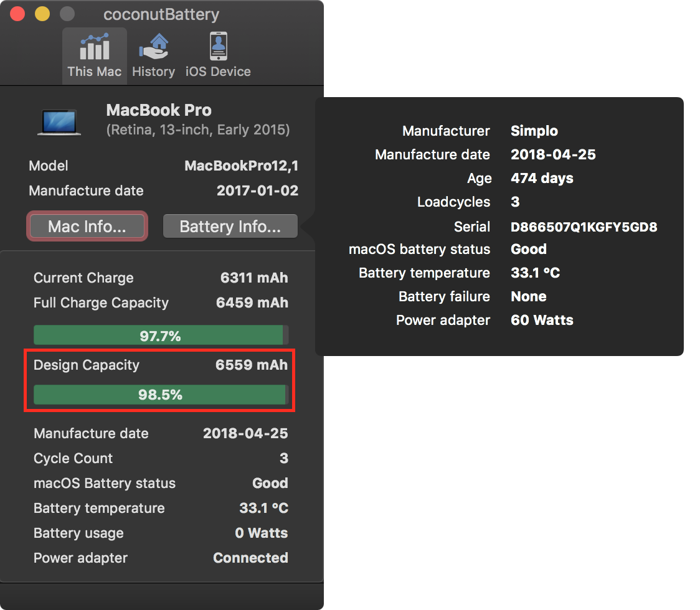Click the Battery usage label
The image size is (700, 610).
78,533
